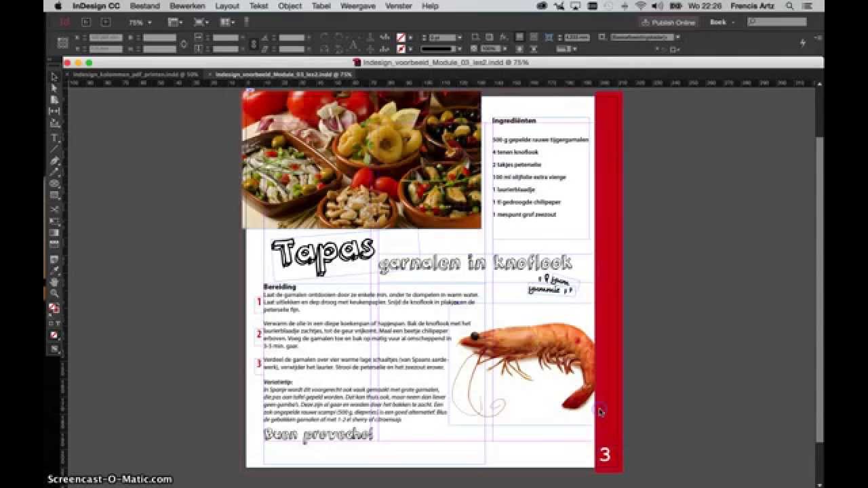The width and height of the screenshot is (868, 488).
Task: Select the Rectangle tool
Action: [54, 195]
